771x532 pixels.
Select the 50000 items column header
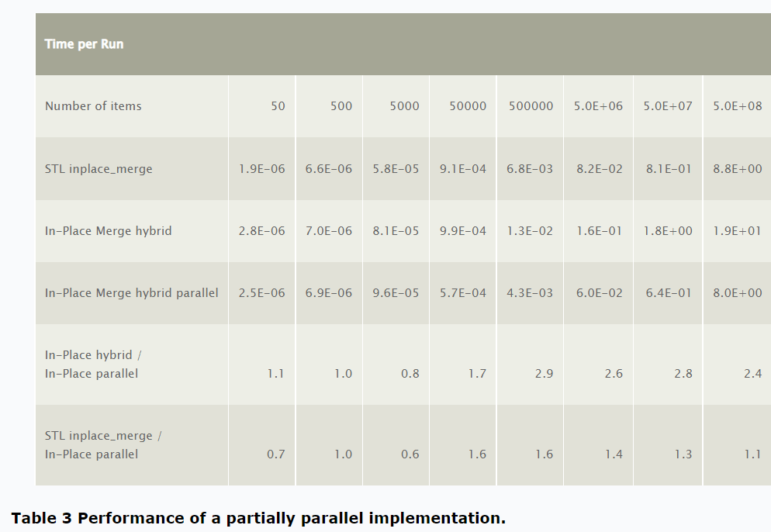[x=468, y=106]
